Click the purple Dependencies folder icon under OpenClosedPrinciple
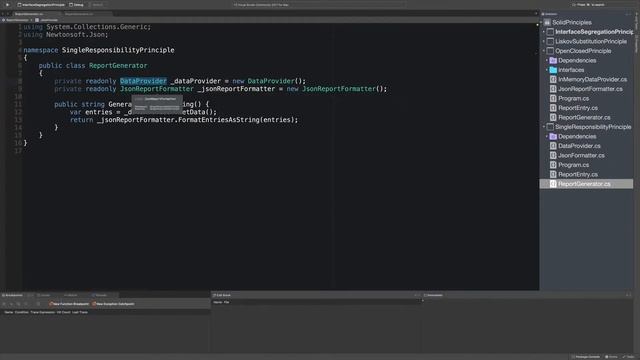 point(553,60)
